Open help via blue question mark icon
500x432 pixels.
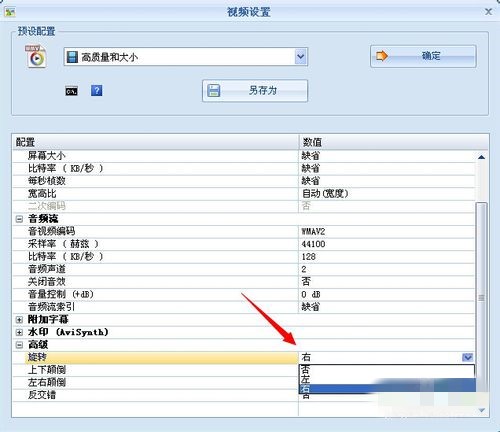[97, 90]
